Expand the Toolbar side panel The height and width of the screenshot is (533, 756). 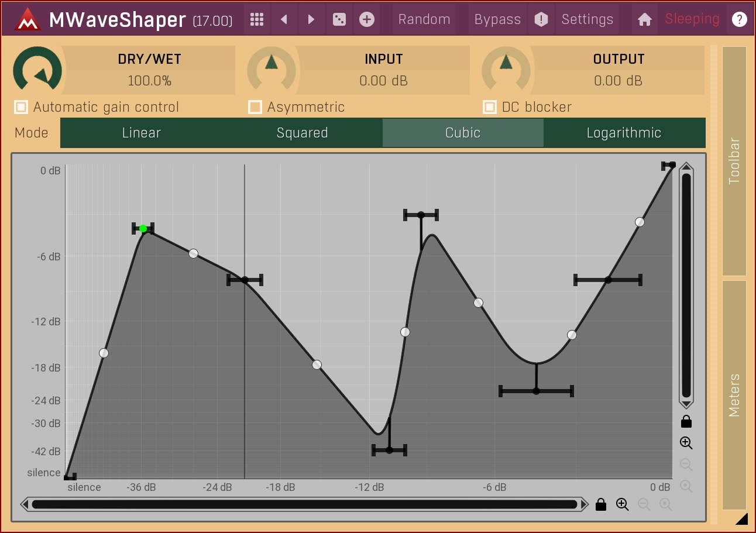coord(734,161)
